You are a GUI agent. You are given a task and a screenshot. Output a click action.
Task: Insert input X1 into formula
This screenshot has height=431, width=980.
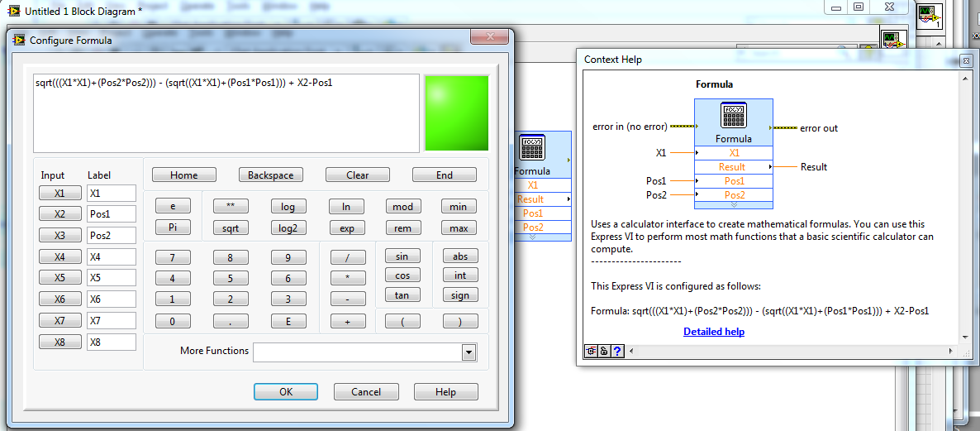[60, 193]
